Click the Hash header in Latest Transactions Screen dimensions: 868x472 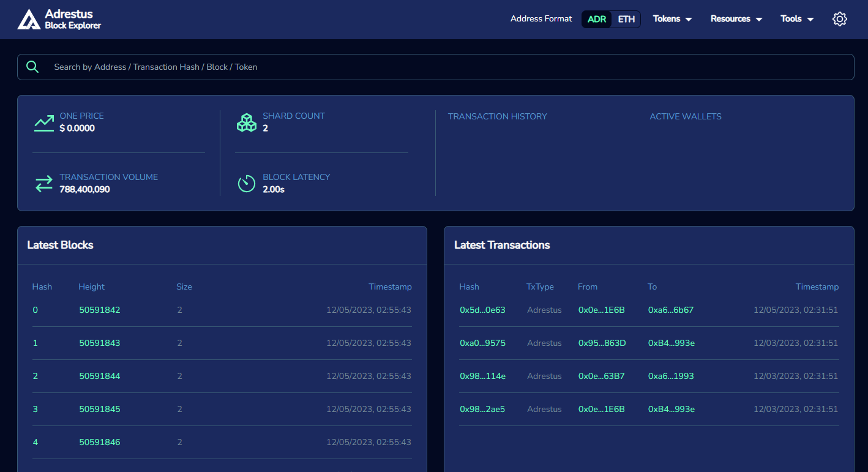469,287
